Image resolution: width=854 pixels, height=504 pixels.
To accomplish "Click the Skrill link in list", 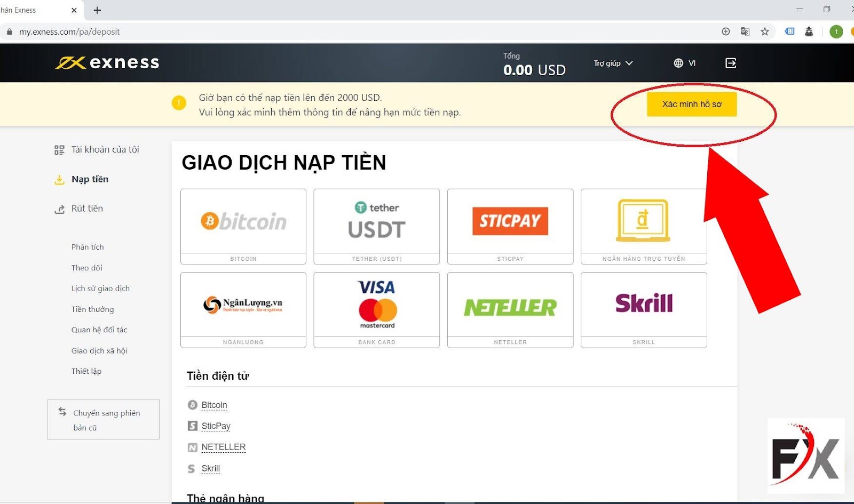I will (x=211, y=468).
